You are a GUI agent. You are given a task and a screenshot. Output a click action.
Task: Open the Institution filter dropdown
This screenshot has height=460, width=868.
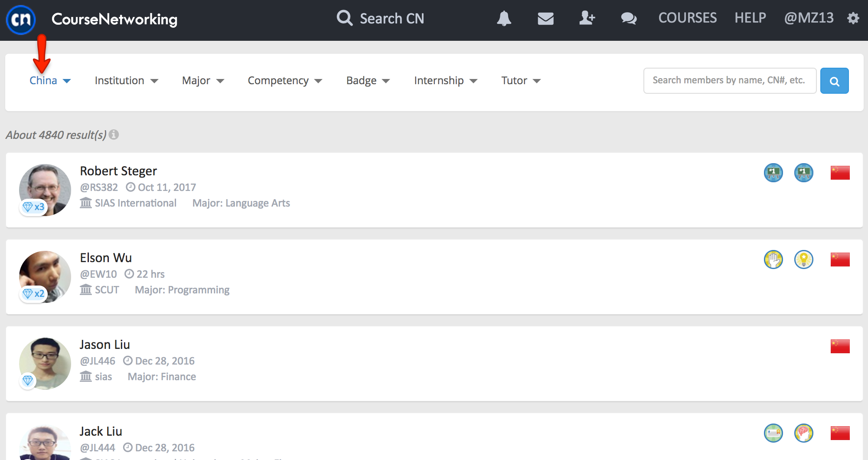127,81
